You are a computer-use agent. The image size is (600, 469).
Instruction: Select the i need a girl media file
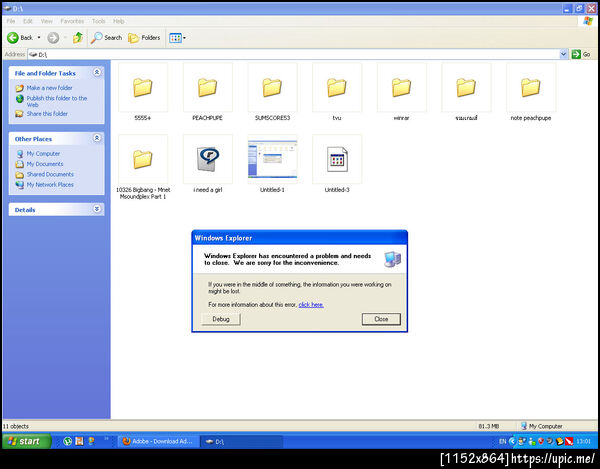[207, 159]
